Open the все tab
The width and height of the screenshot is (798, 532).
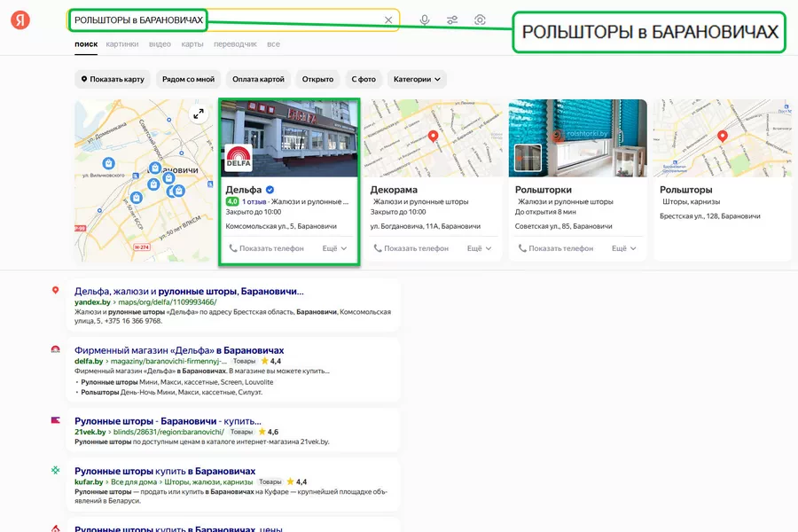[273, 44]
